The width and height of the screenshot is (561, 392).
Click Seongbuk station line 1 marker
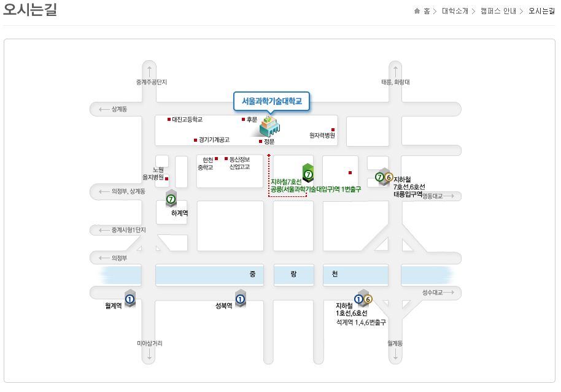tap(241, 299)
